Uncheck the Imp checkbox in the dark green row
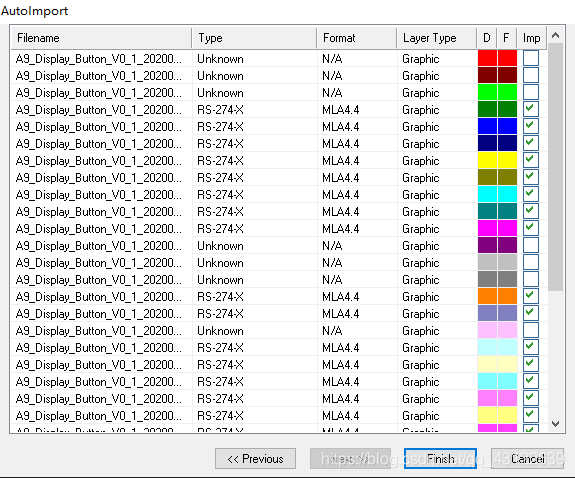 coord(531,109)
